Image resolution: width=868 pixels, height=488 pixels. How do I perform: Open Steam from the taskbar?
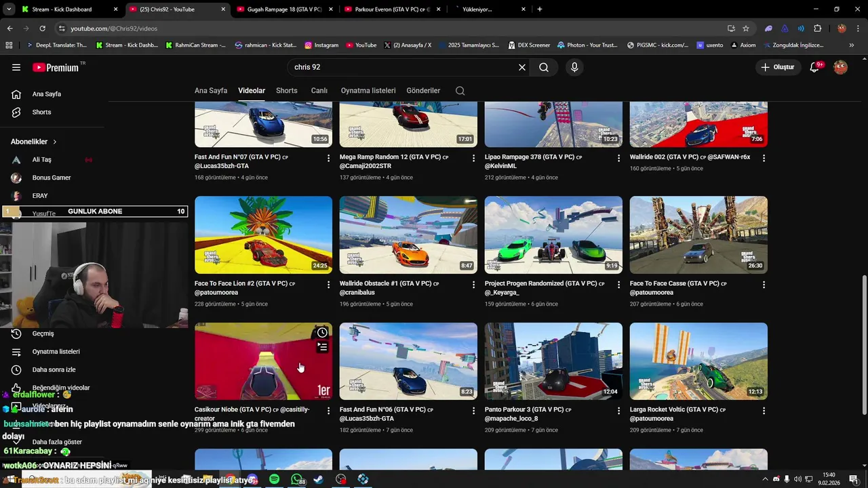tap(319, 479)
